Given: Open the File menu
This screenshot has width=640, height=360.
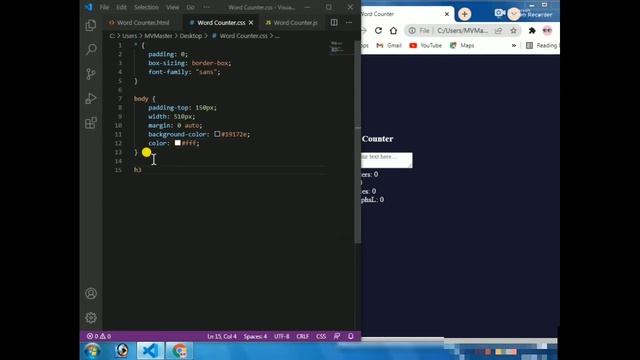Looking at the screenshot, I should 104,7.
